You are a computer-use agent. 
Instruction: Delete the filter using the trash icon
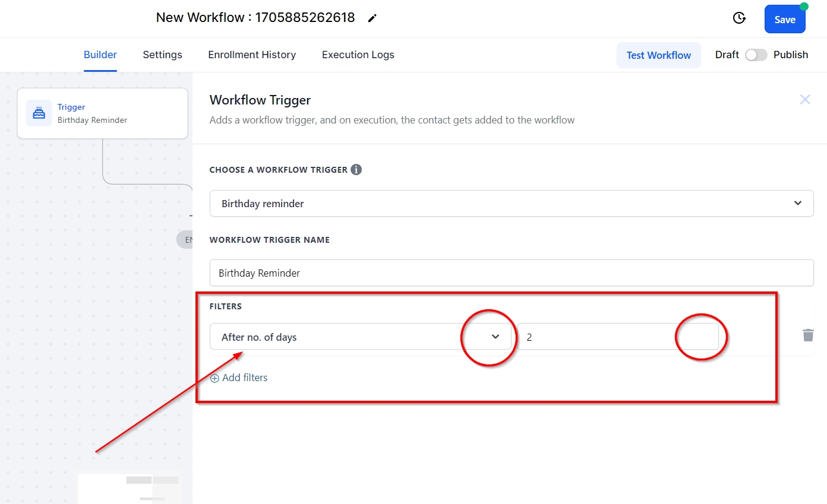pos(808,335)
